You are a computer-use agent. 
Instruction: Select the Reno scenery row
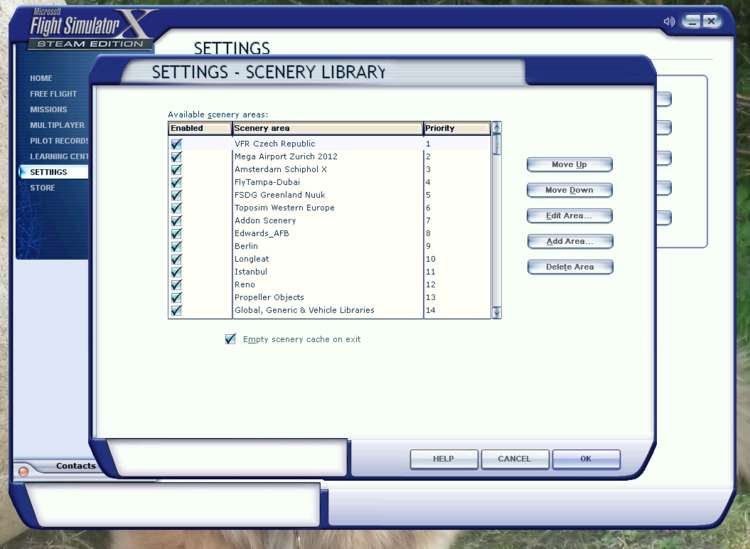(330, 285)
